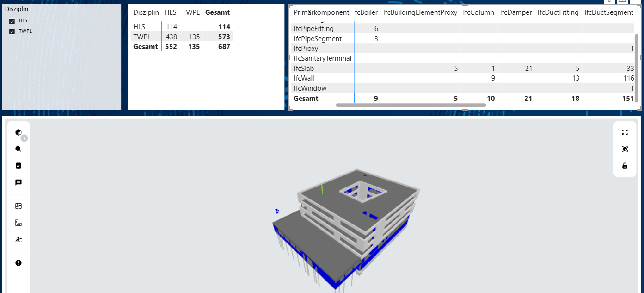644x293 pixels.
Task: Sort by the Primärkomponent column header
Action: point(321,12)
